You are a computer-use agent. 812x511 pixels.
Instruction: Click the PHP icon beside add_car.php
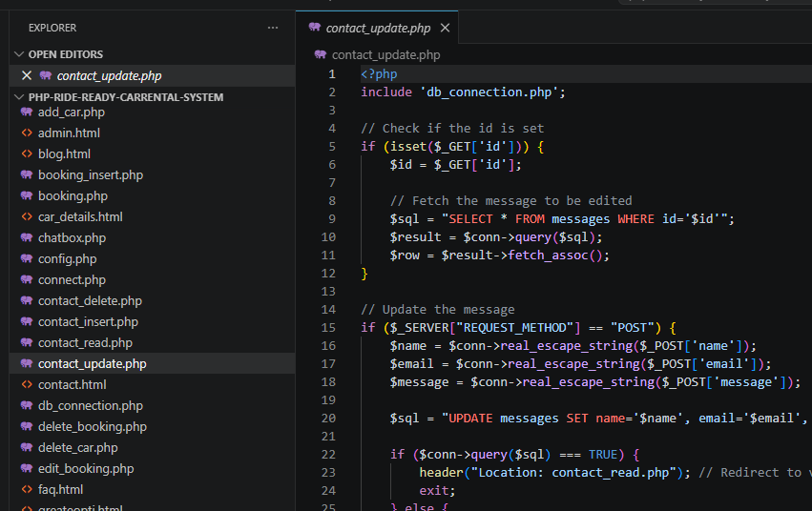(x=27, y=112)
